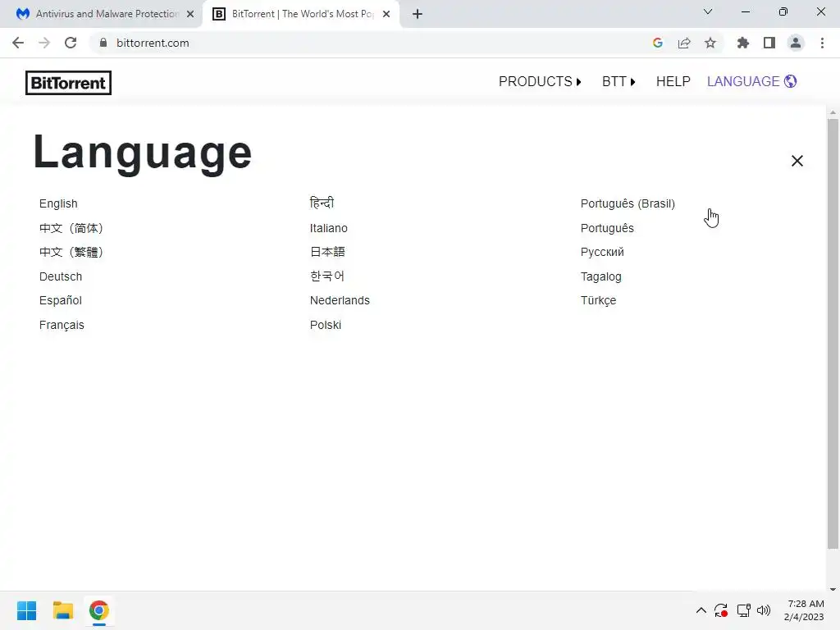
Task: Click the globe icon next to LANGUAGE
Action: click(790, 81)
